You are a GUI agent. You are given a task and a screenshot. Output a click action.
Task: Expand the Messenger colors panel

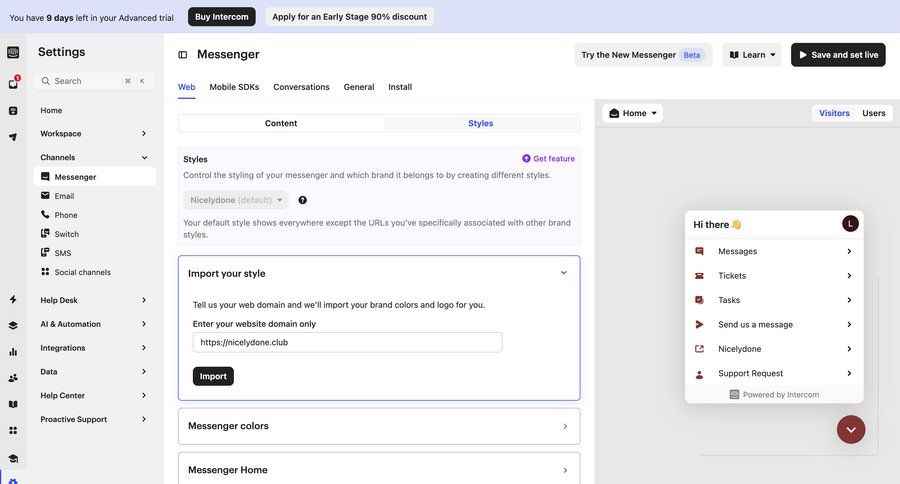tap(379, 426)
